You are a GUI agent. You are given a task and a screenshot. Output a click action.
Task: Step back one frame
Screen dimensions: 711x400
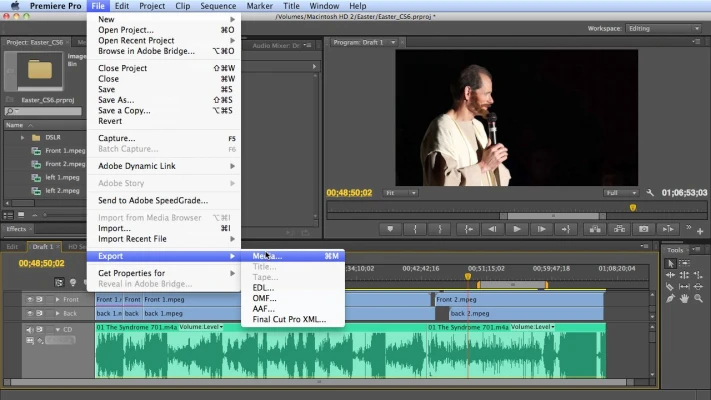(492, 229)
